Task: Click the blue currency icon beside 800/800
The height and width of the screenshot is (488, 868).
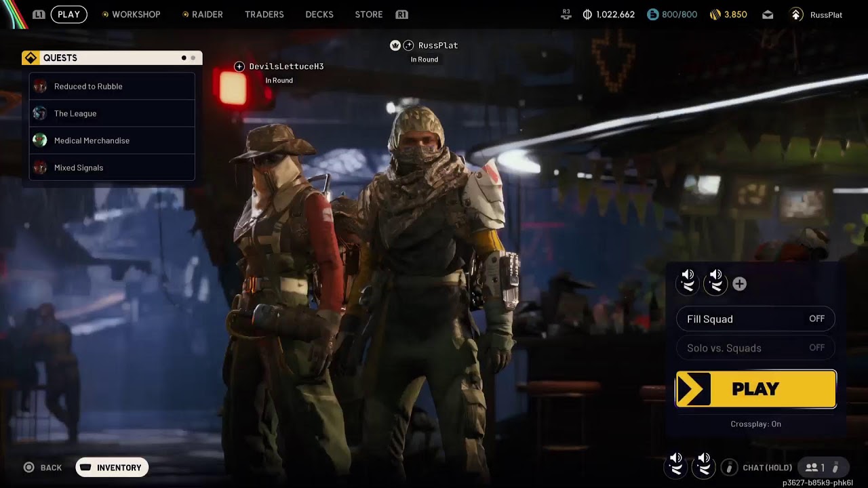Action: pyautogui.click(x=652, y=14)
